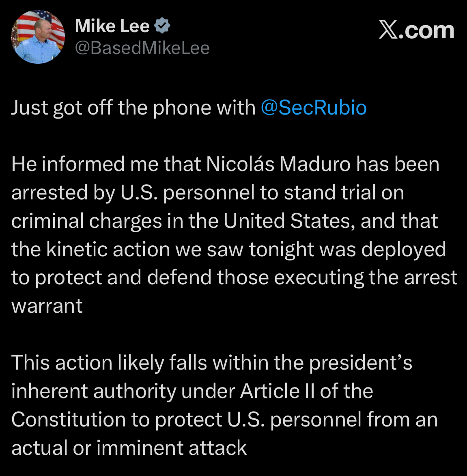The image size is (467, 476).
Task: Click the lone word "warrant"
Action: pyautogui.click(x=47, y=306)
